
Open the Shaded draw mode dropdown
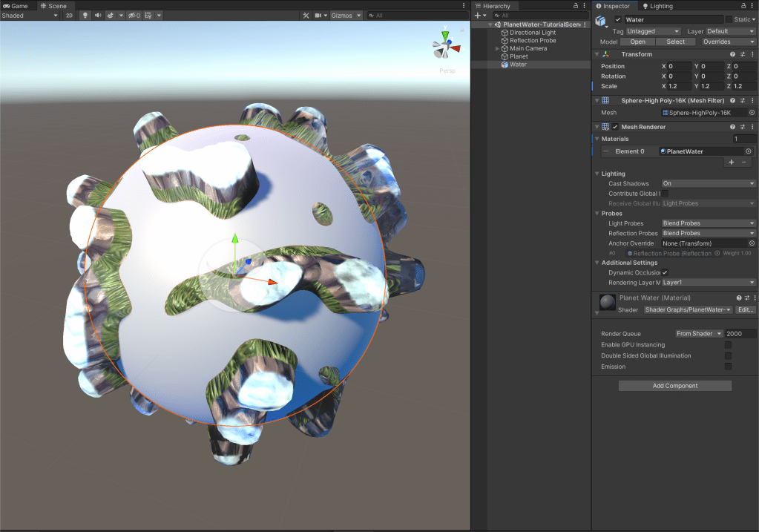pos(30,16)
